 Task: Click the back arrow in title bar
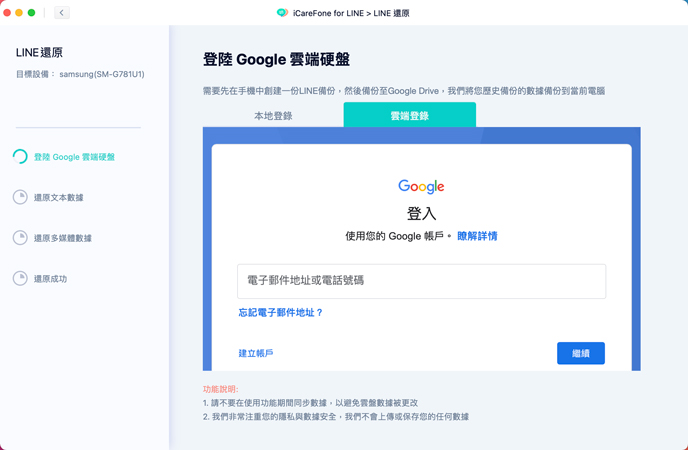click(x=62, y=13)
